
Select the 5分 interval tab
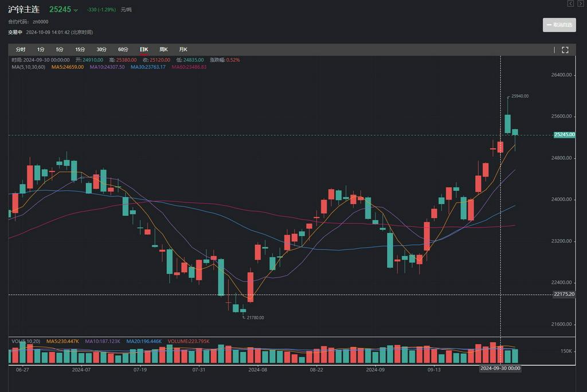tap(60, 50)
